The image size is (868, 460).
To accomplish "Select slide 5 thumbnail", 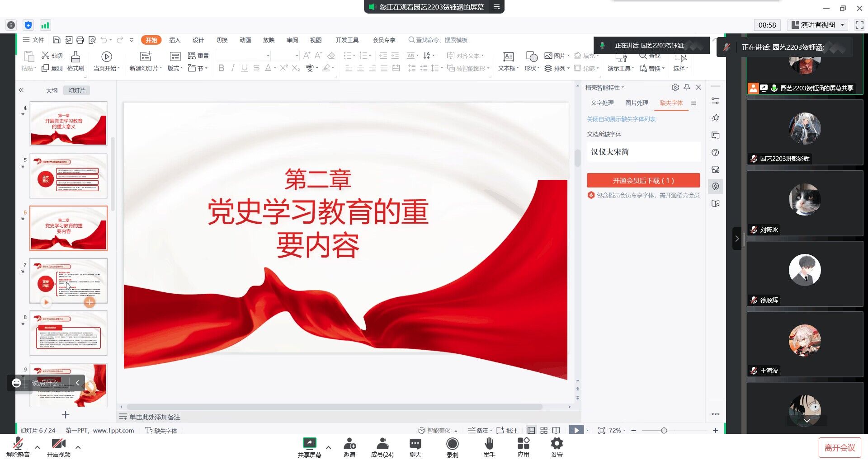I will click(x=68, y=176).
